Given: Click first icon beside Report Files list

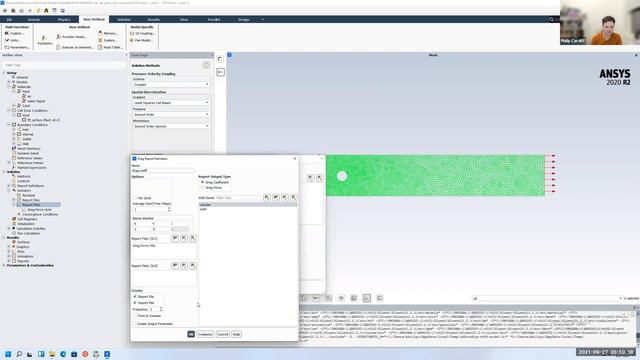Looking at the screenshot, I should pyautogui.click(x=175, y=238).
